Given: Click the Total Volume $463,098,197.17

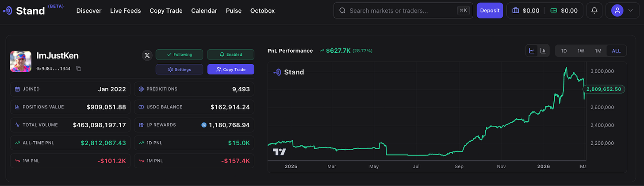Looking at the screenshot, I should coord(100,125).
